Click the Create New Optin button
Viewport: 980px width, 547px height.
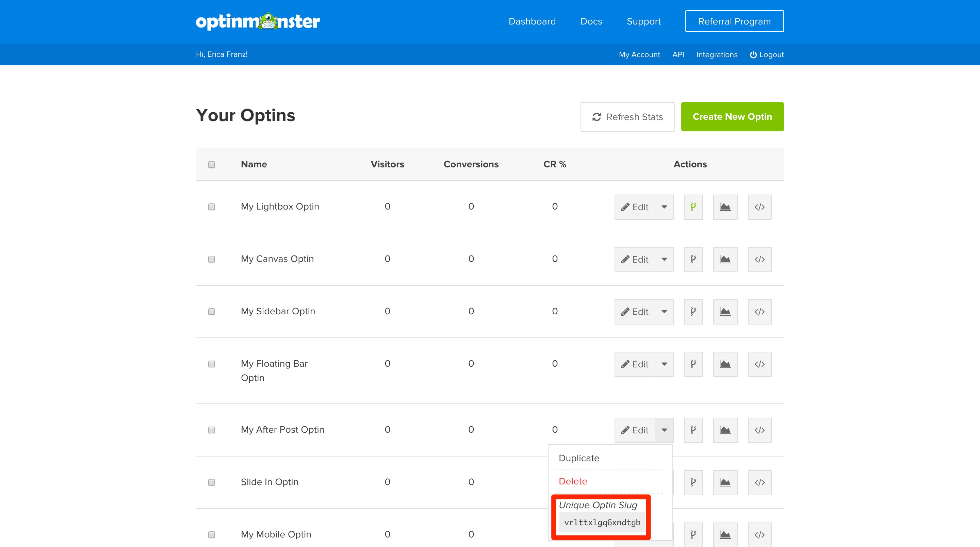tap(732, 117)
